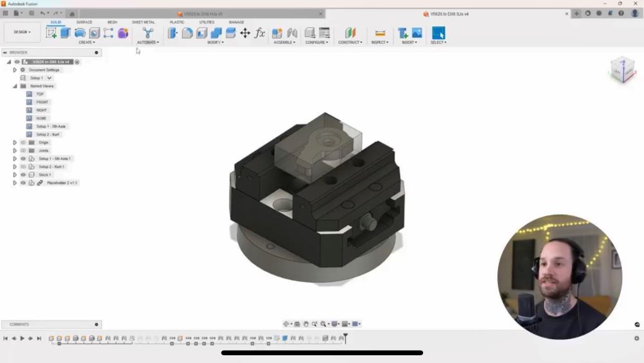
Task: Show Setup 2 - Kurt:1 component
Action: 23,167
